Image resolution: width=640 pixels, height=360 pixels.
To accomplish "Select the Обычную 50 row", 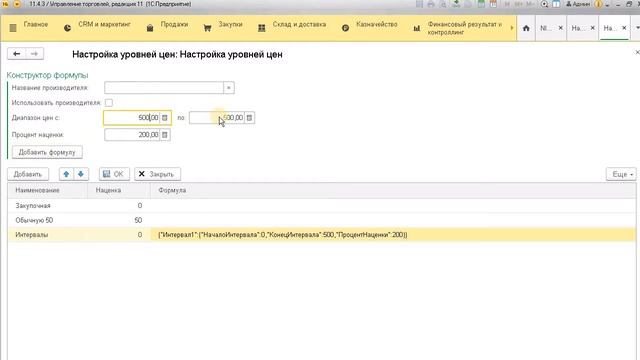I will click(321, 220).
